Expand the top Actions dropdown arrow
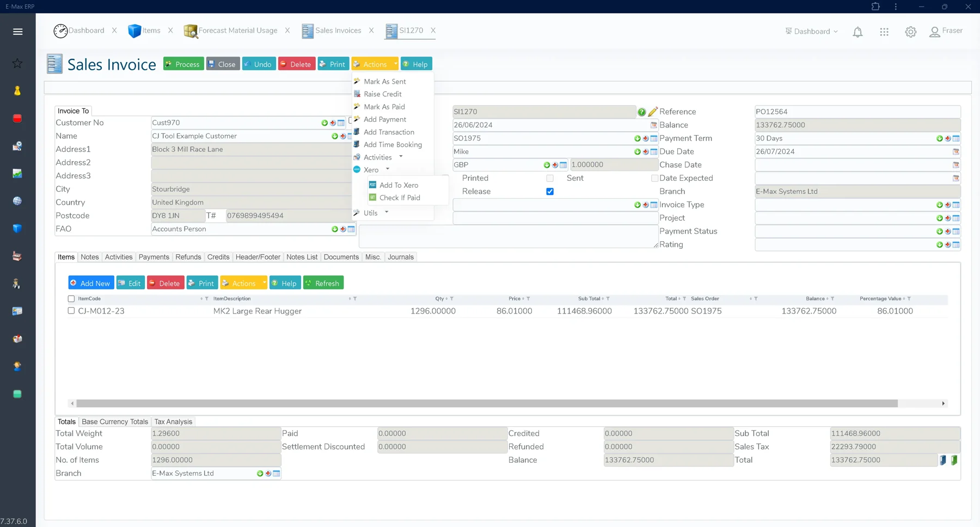 tap(395, 64)
